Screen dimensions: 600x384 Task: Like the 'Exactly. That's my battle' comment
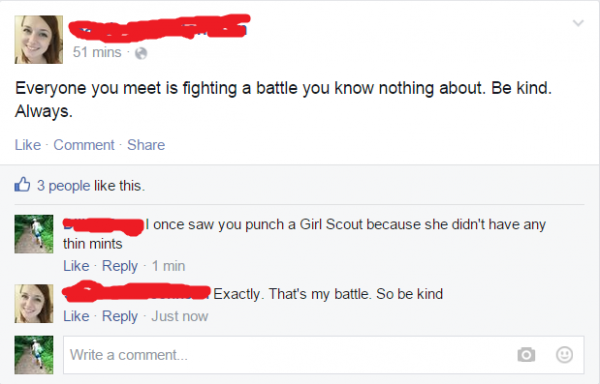coord(76,316)
